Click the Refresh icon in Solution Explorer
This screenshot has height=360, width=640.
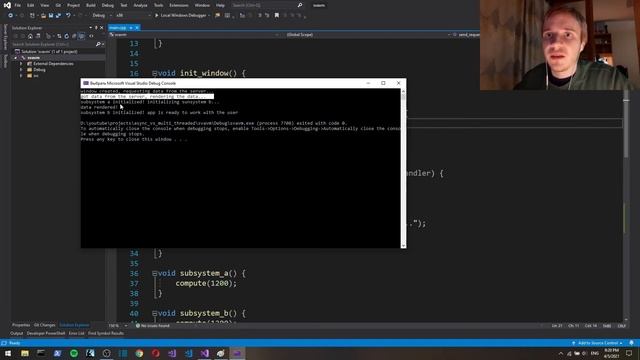(x=67, y=36)
